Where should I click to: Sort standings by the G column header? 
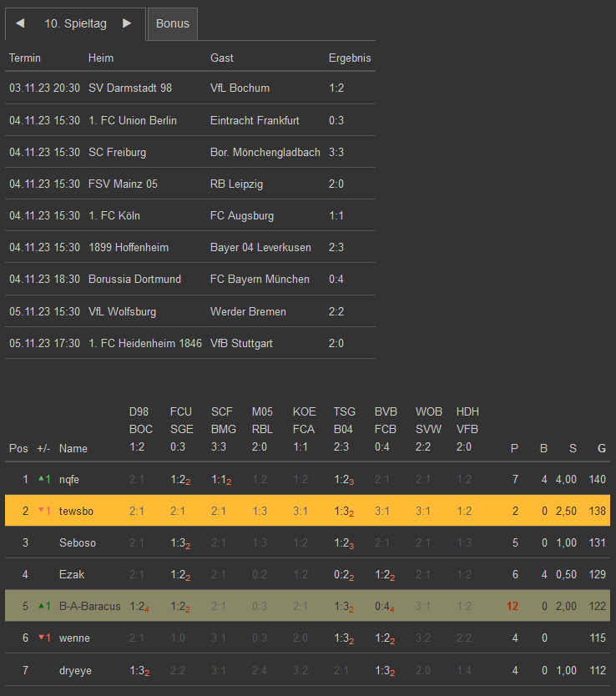(601, 448)
